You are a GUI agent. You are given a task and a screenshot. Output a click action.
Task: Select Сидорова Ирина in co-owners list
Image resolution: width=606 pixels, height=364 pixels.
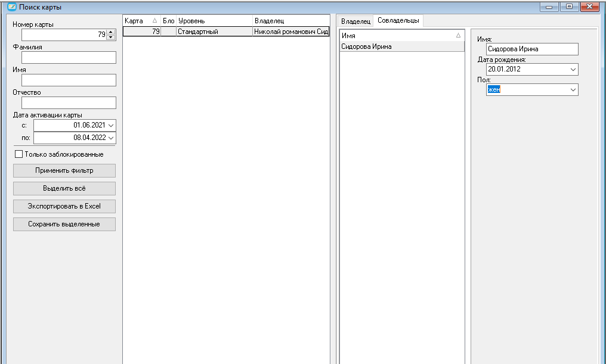tap(402, 46)
